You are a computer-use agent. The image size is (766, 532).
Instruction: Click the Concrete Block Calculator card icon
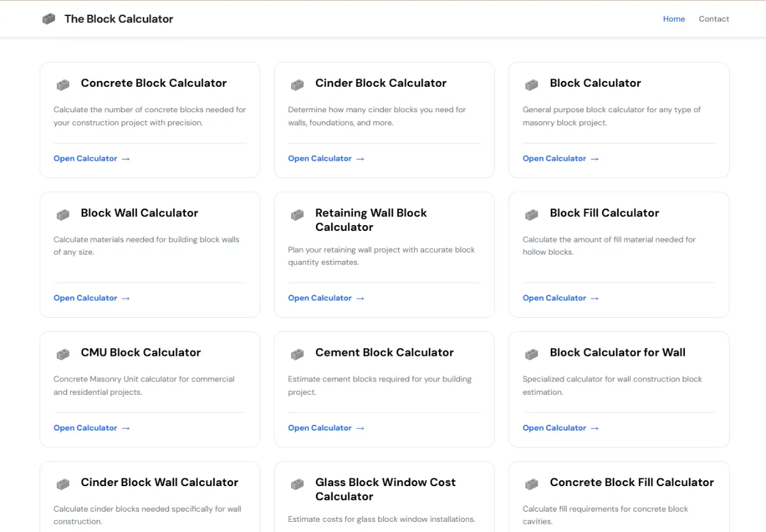(63, 85)
